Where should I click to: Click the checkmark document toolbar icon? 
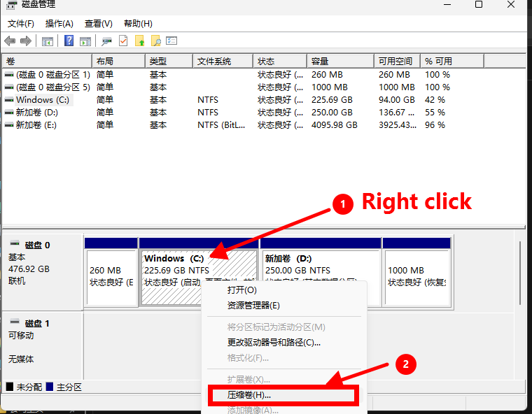(123, 41)
